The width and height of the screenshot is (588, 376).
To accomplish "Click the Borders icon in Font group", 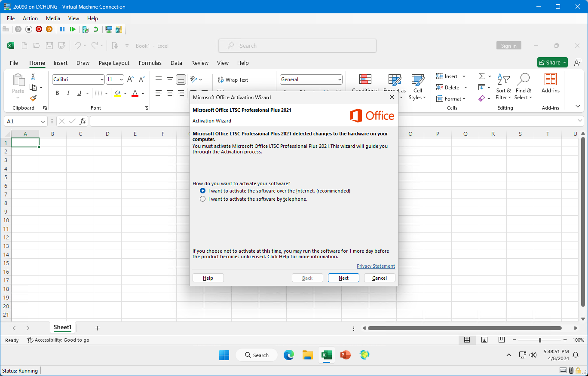I will (98, 93).
